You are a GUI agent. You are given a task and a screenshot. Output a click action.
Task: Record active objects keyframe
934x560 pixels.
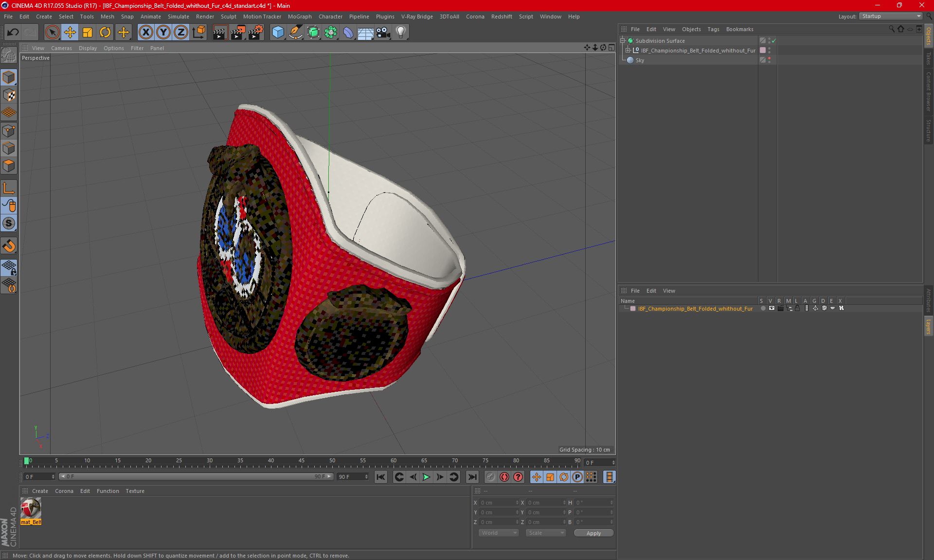[x=504, y=477]
